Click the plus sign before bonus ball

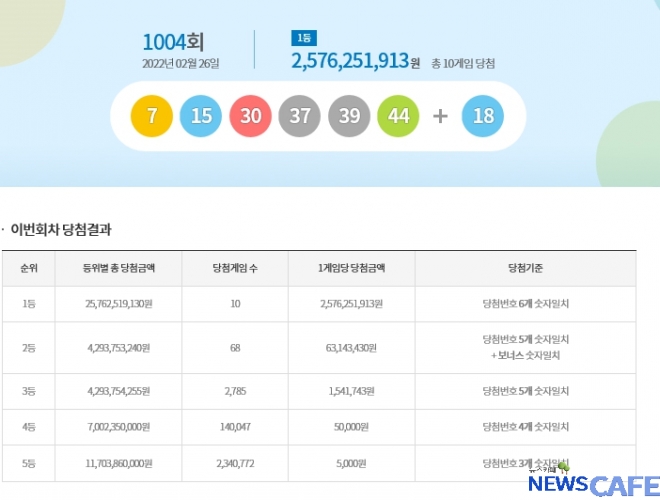tap(440, 116)
